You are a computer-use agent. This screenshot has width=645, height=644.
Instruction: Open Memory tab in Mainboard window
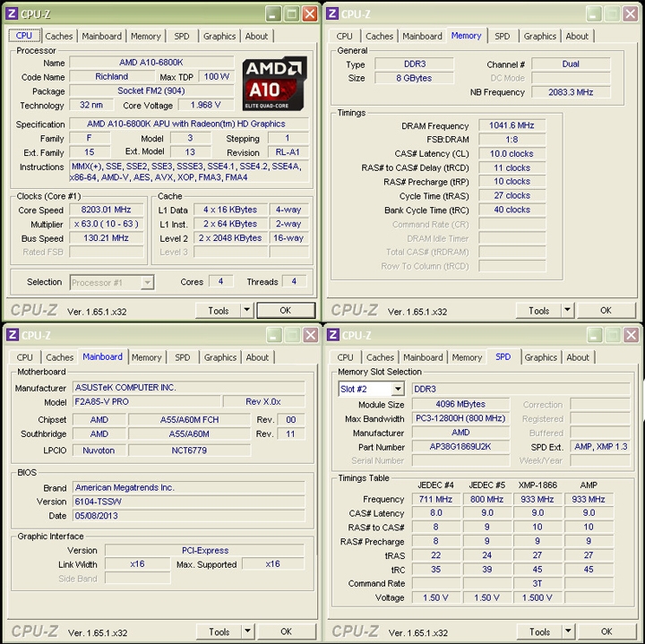(x=146, y=357)
